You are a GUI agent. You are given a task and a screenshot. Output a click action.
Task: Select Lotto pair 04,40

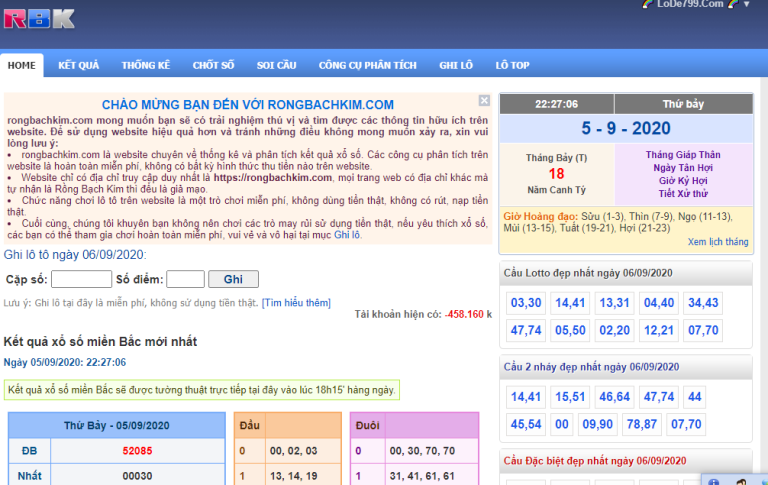pyautogui.click(x=659, y=303)
